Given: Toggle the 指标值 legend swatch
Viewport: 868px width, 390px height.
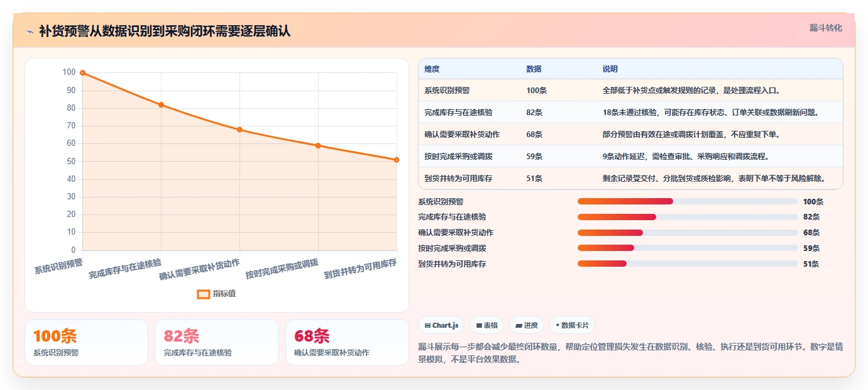Looking at the screenshot, I should (x=204, y=294).
